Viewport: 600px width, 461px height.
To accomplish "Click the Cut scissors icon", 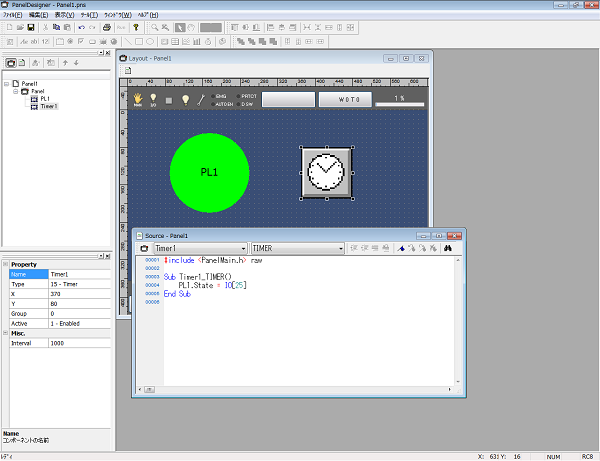I will 45,27.
